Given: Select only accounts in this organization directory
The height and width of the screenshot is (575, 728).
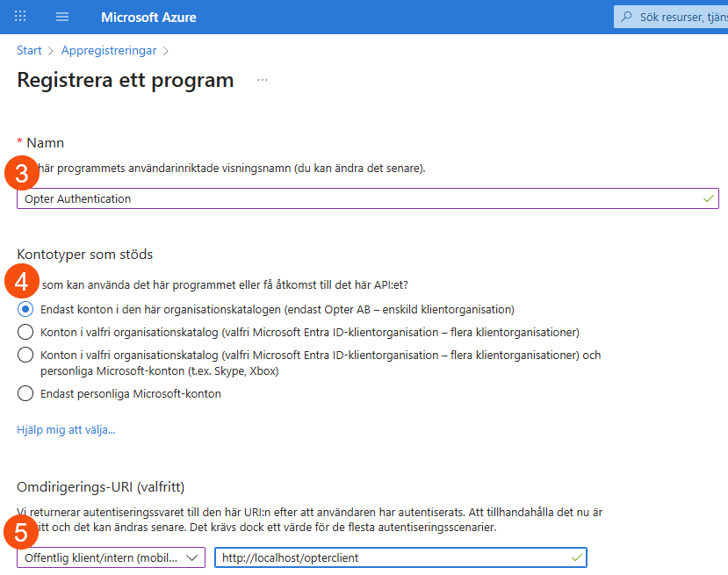Looking at the screenshot, I should (26, 309).
